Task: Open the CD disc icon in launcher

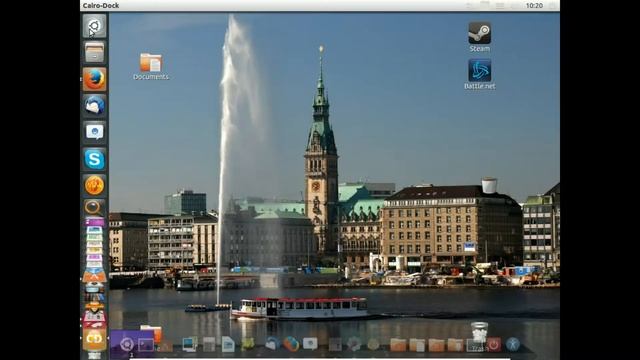Action: click(94, 339)
